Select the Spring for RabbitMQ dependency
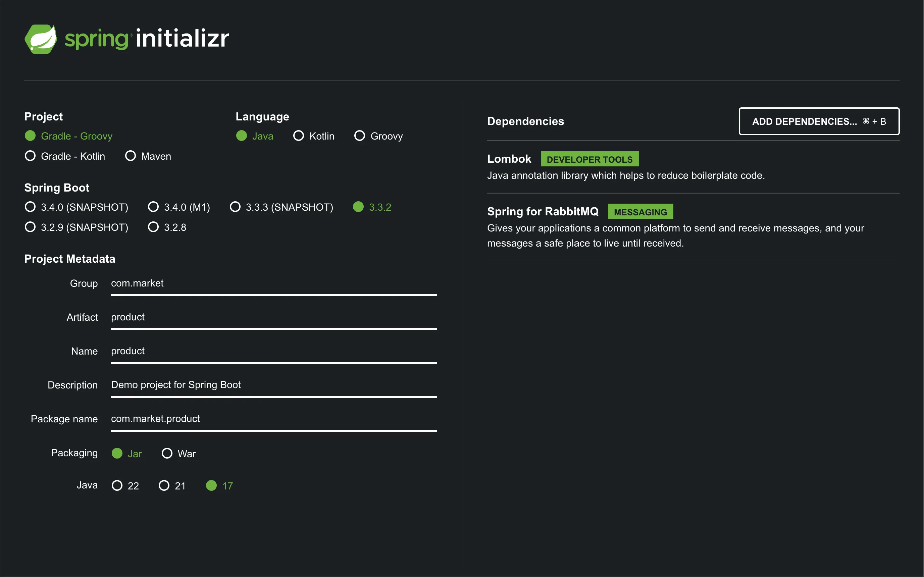924x577 pixels. click(x=542, y=212)
